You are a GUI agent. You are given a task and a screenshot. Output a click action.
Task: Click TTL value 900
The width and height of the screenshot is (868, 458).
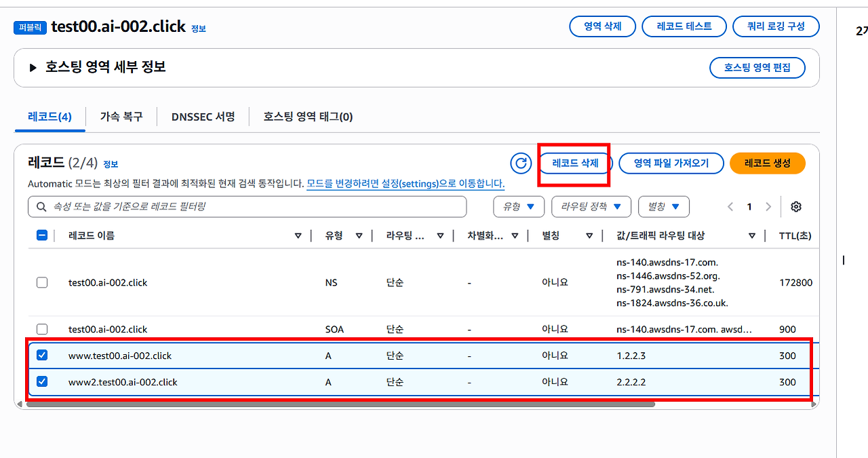tap(787, 329)
